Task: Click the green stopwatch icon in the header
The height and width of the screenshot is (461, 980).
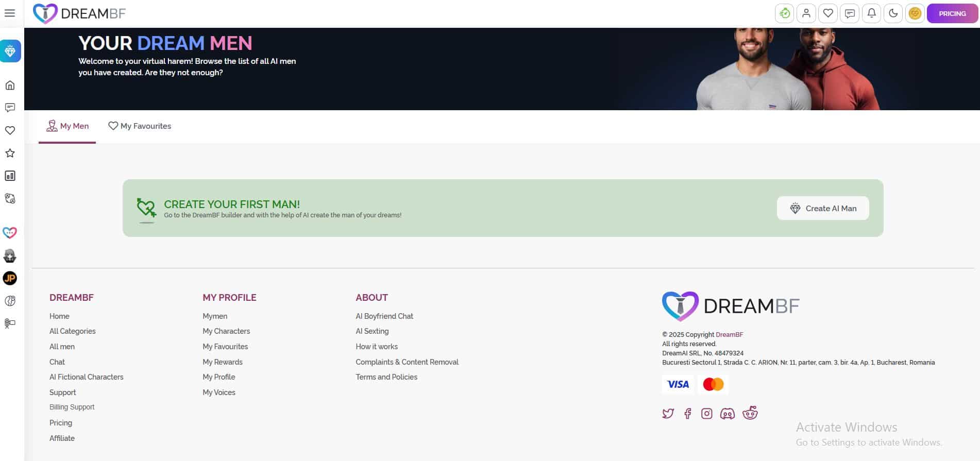Action: (x=785, y=13)
